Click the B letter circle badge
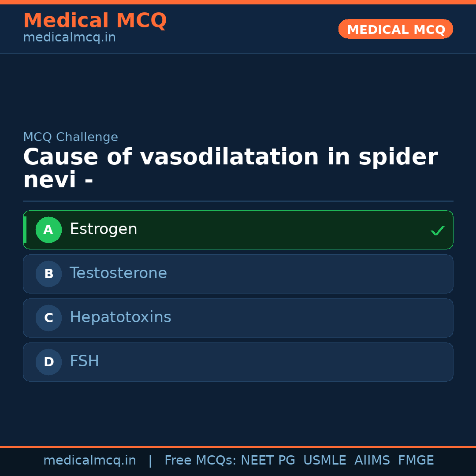This screenshot has width=476, height=476. [48, 274]
